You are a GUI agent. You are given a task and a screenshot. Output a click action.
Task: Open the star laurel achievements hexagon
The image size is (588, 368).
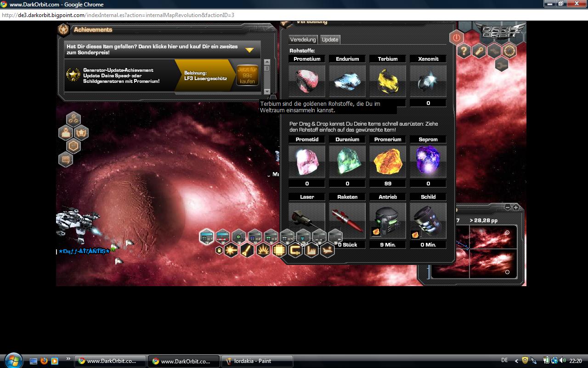pos(81,133)
